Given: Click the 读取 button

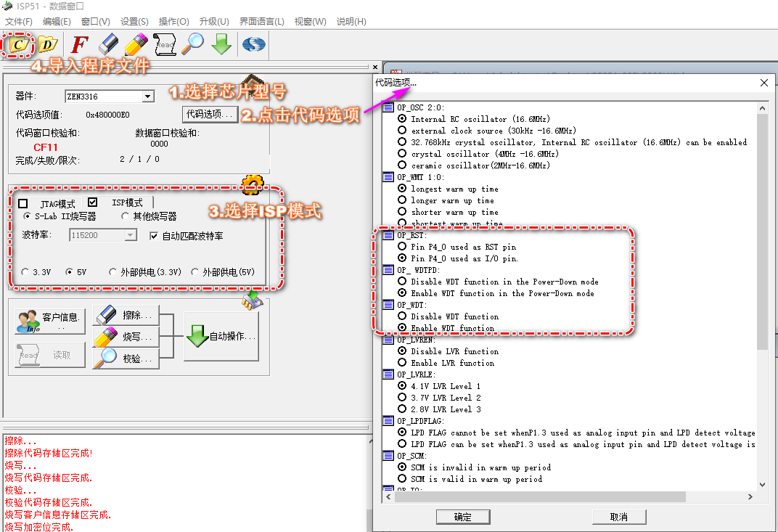Looking at the screenshot, I should (50, 356).
